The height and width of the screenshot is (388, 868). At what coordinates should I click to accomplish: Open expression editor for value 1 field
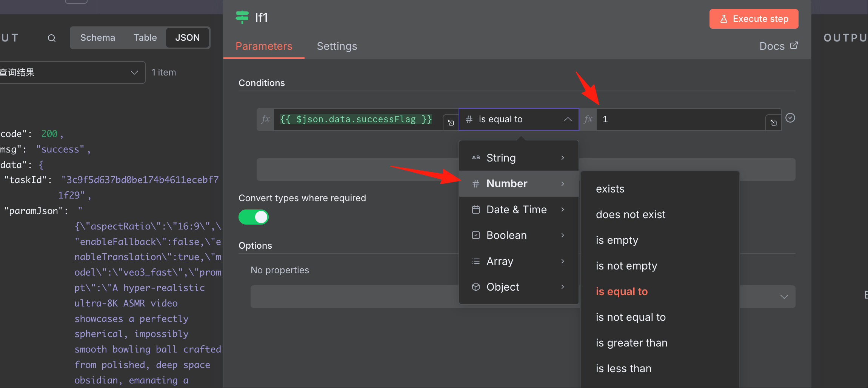point(774,123)
